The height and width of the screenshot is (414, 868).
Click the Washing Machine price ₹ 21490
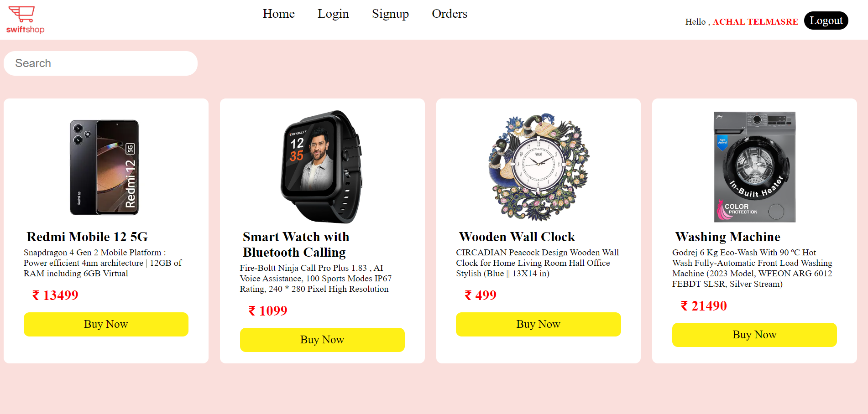[704, 306]
